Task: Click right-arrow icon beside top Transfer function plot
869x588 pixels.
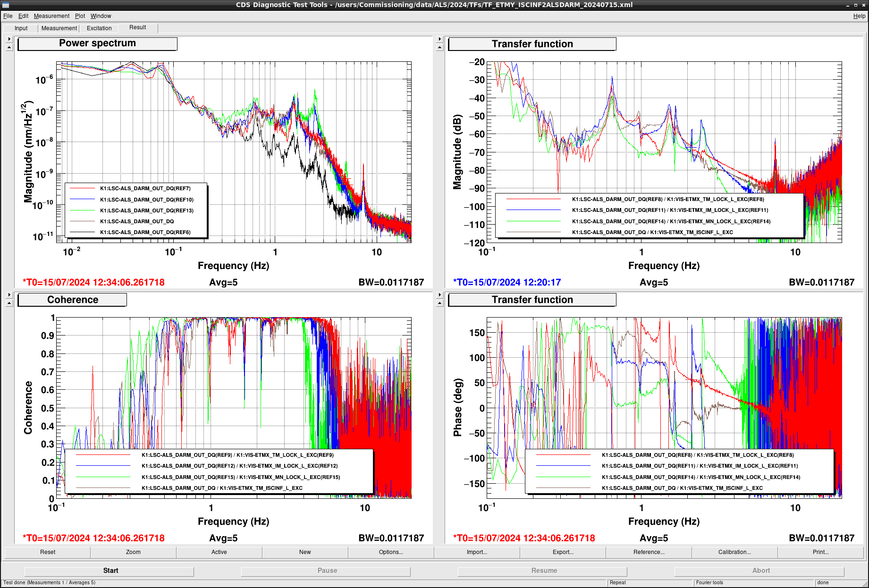Action: tap(439, 39)
